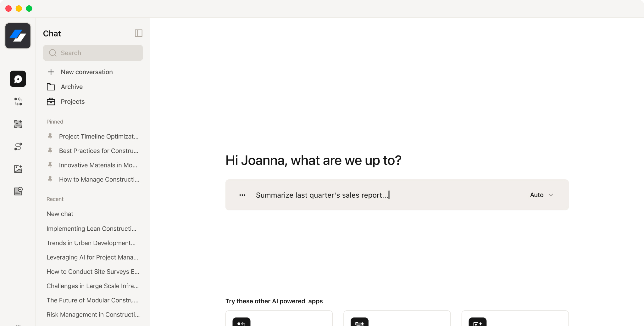The width and height of the screenshot is (644, 326).
Task: Focus the prompt text input box
Action: (x=390, y=195)
